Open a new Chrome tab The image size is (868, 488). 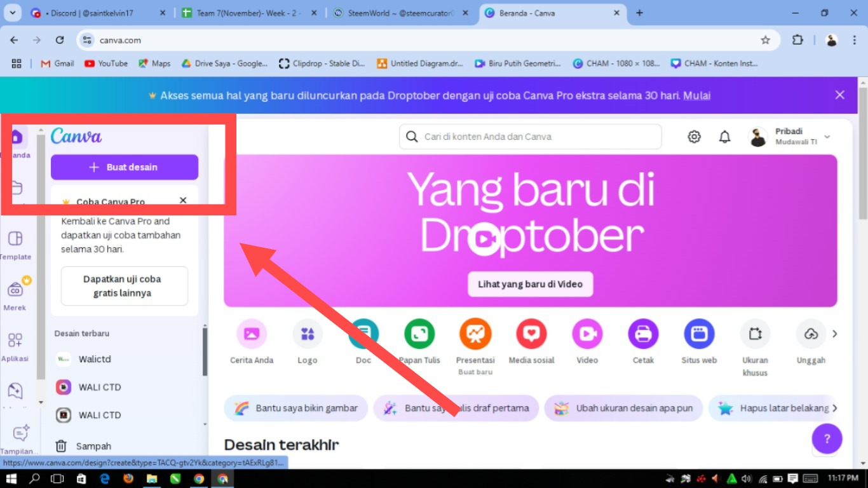coord(639,13)
